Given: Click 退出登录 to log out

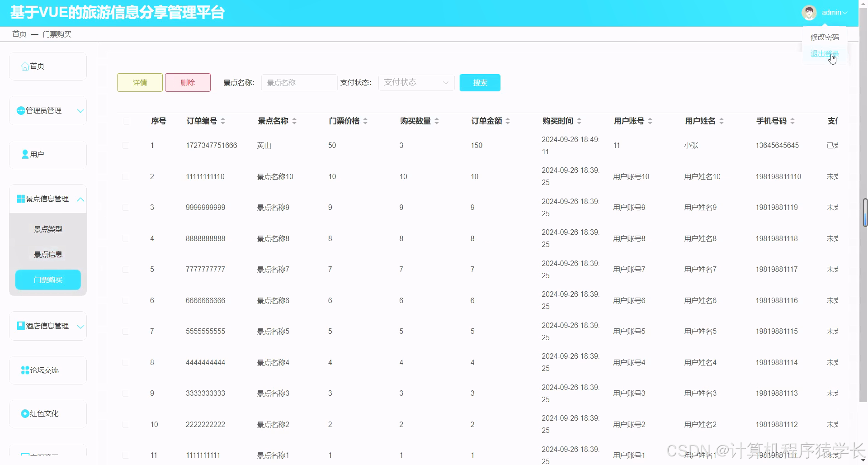Looking at the screenshot, I should [825, 53].
